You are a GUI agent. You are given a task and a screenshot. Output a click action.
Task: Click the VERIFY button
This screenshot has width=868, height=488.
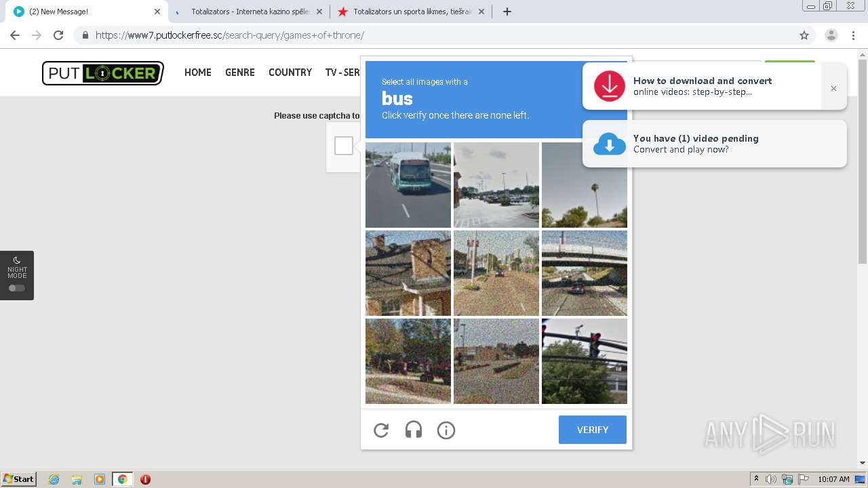point(593,430)
